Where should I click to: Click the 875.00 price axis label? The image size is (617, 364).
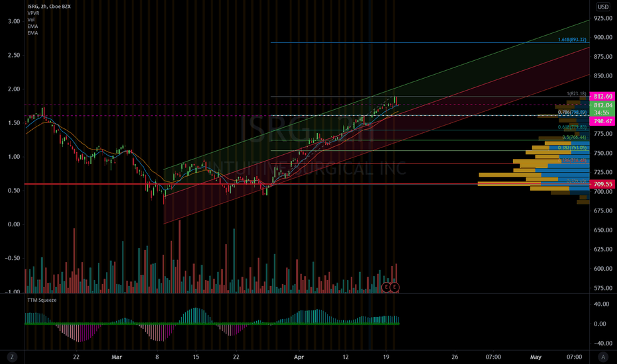point(603,57)
